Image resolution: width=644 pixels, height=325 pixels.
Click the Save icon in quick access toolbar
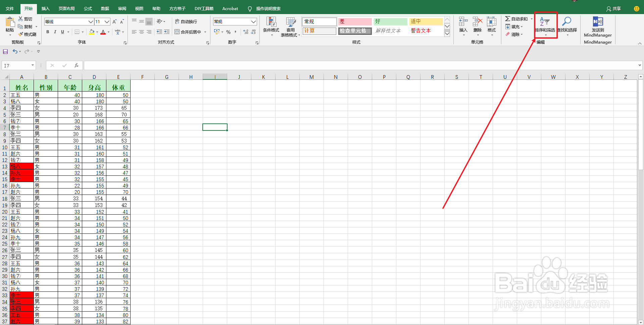coord(5,52)
